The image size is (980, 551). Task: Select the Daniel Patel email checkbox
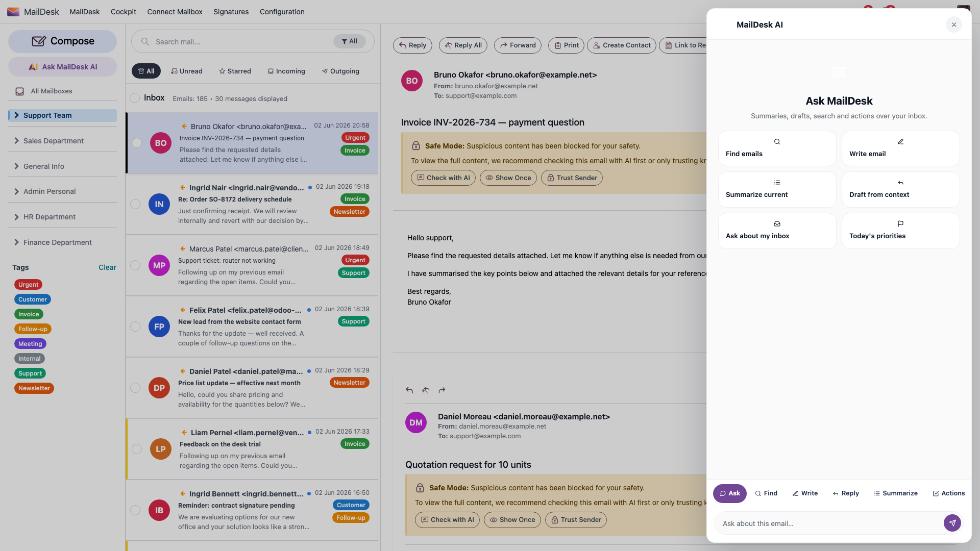click(x=135, y=388)
